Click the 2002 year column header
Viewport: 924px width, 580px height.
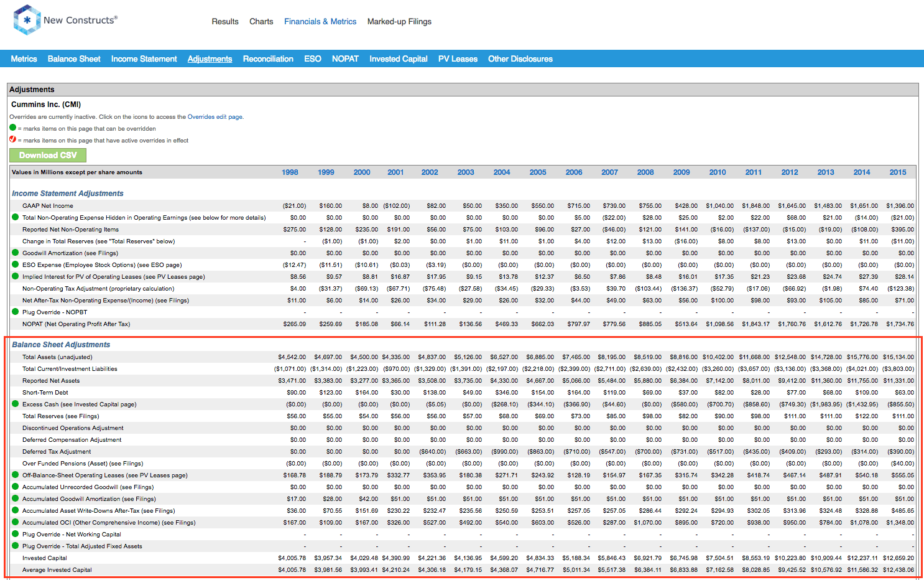coord(430,172)
